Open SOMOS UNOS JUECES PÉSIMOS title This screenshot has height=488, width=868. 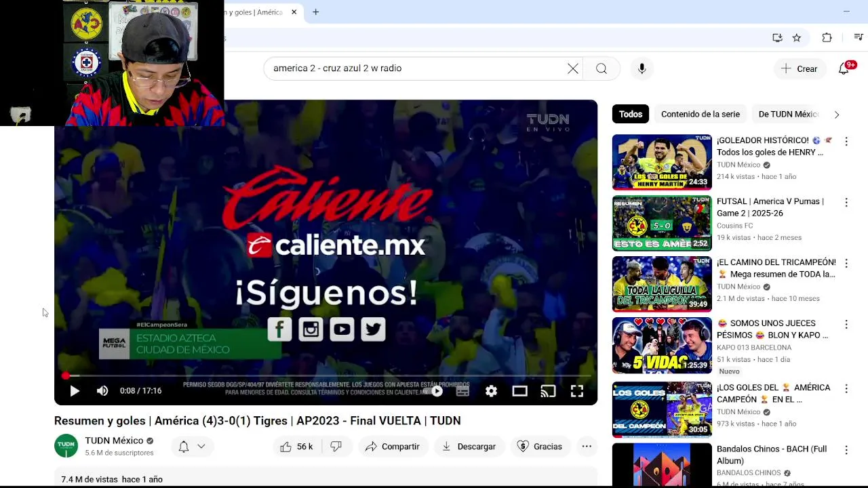[772, 329]
